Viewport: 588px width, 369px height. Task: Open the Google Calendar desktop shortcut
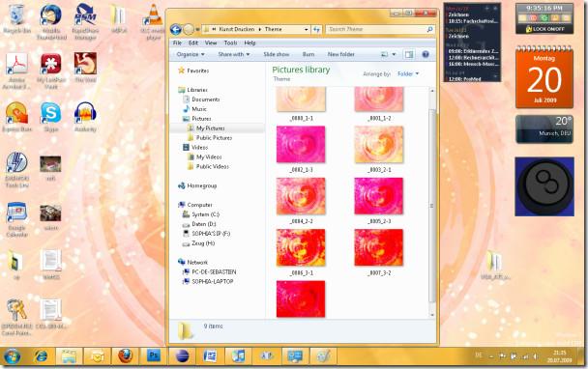point(16,219)
